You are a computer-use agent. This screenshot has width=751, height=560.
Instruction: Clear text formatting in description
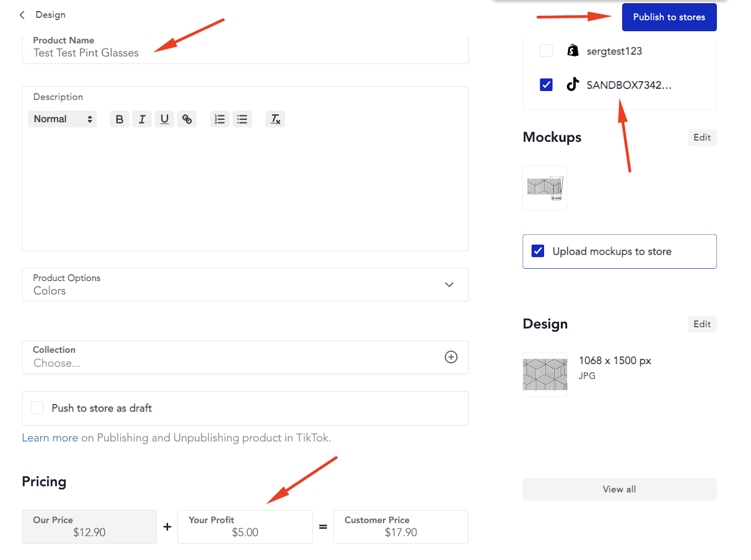tap(275, 119)
